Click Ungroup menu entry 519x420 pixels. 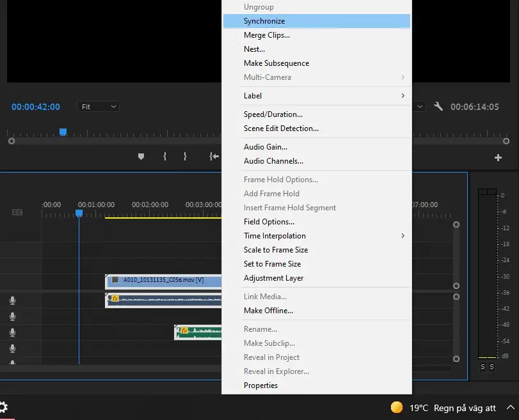pyautogui.click(x=317, y=7)
